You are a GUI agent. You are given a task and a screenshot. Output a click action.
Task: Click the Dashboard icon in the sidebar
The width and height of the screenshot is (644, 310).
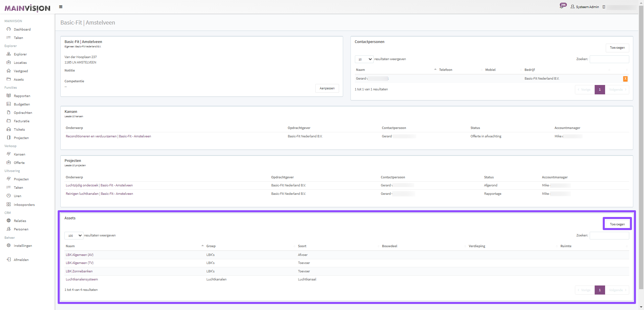(9, 29)
